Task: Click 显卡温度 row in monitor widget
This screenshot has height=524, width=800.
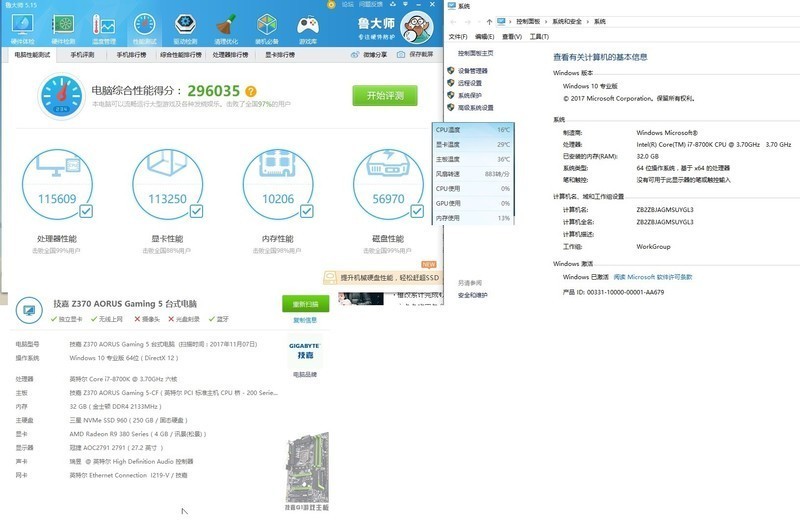Action: 472,144
